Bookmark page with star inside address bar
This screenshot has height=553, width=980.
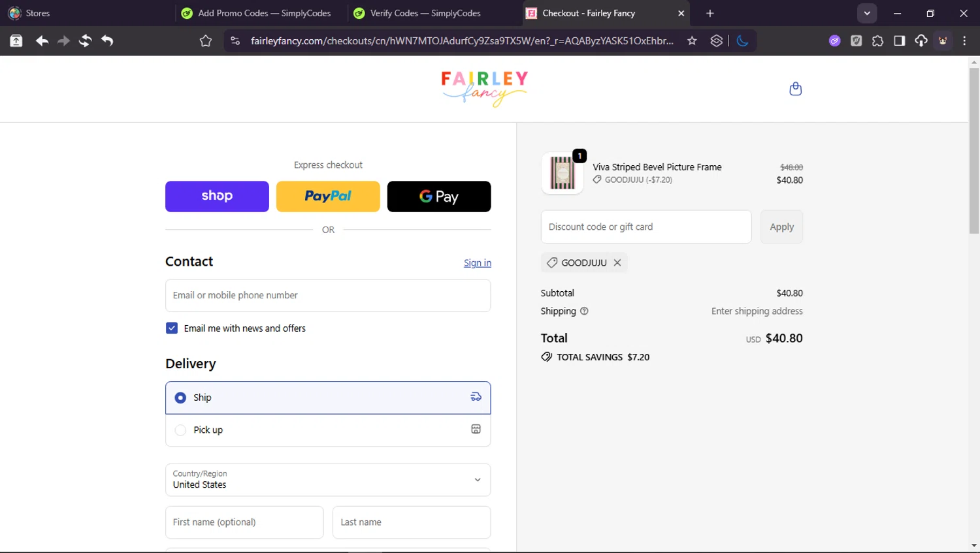point(692,41)
